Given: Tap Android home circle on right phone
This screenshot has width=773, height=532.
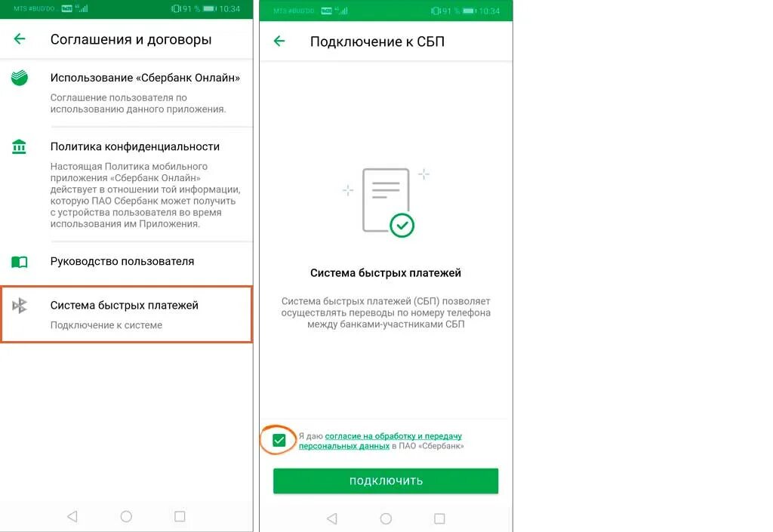Looking at the screenshot, I should point(386,518).
